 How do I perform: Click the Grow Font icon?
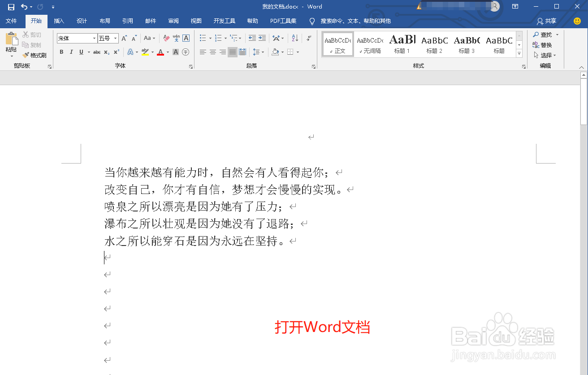[124, 38]
